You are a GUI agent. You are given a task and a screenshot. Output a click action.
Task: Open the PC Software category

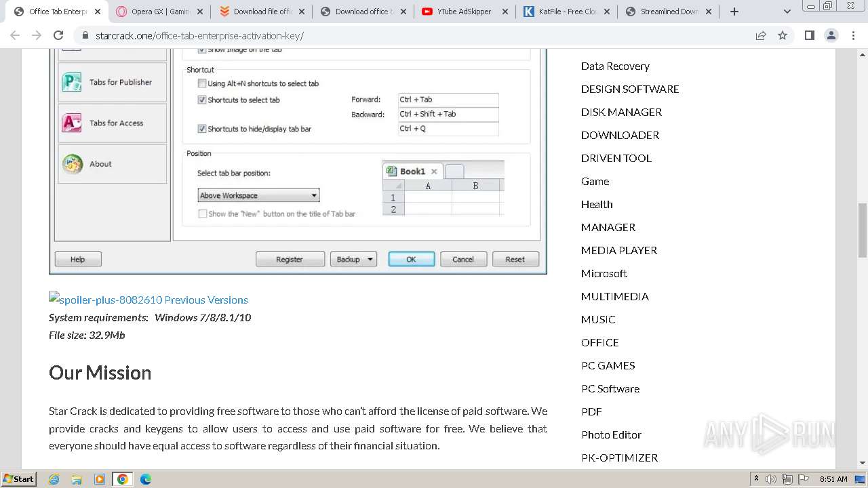coord(610,388)
